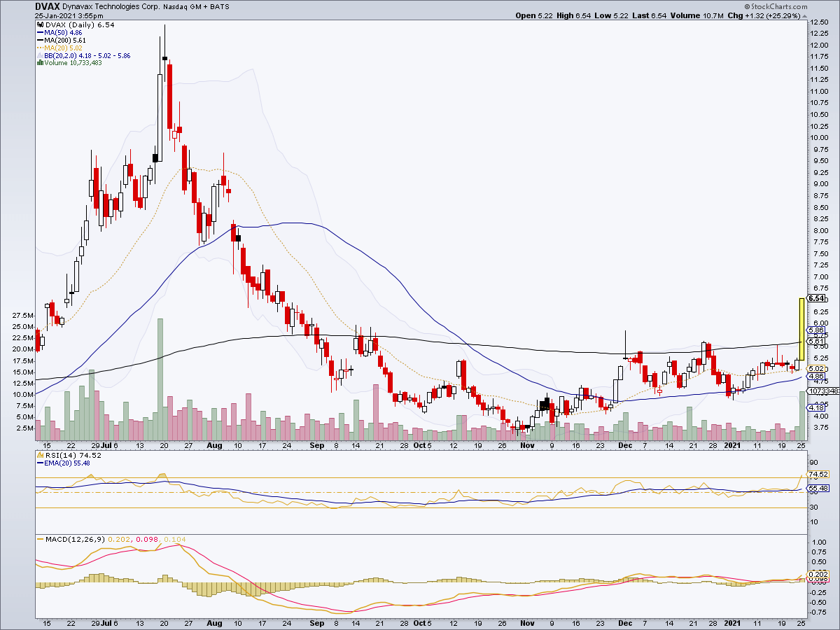Screen dimensions: 840x630
Task: Click the orange 5.02 MA(20) price tag
Action: click(815, 369)
